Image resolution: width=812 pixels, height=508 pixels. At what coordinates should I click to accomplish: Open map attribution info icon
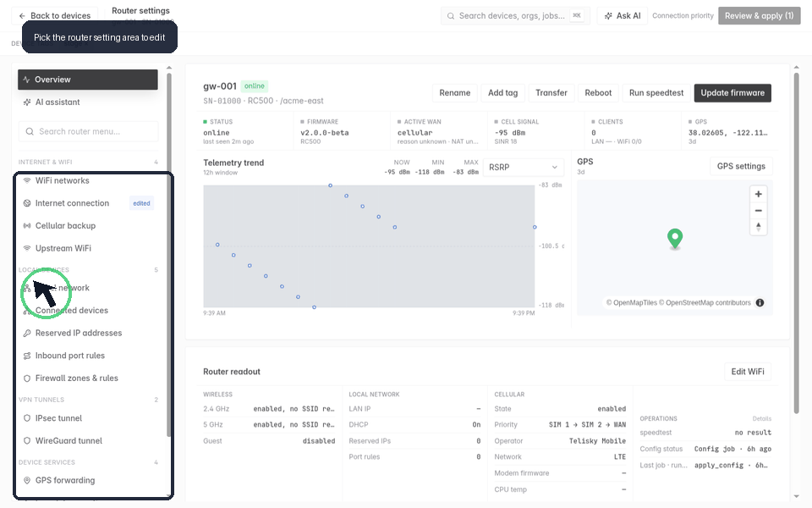(x=760, y=303)
